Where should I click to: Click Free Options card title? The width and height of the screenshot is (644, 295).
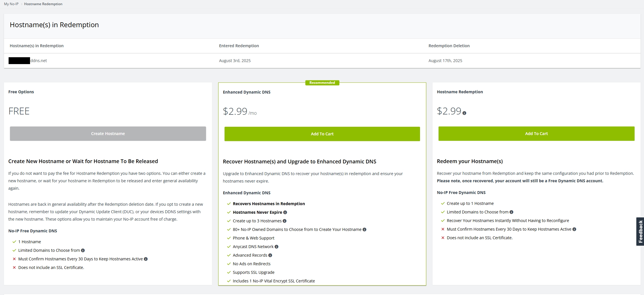(21, 92)
